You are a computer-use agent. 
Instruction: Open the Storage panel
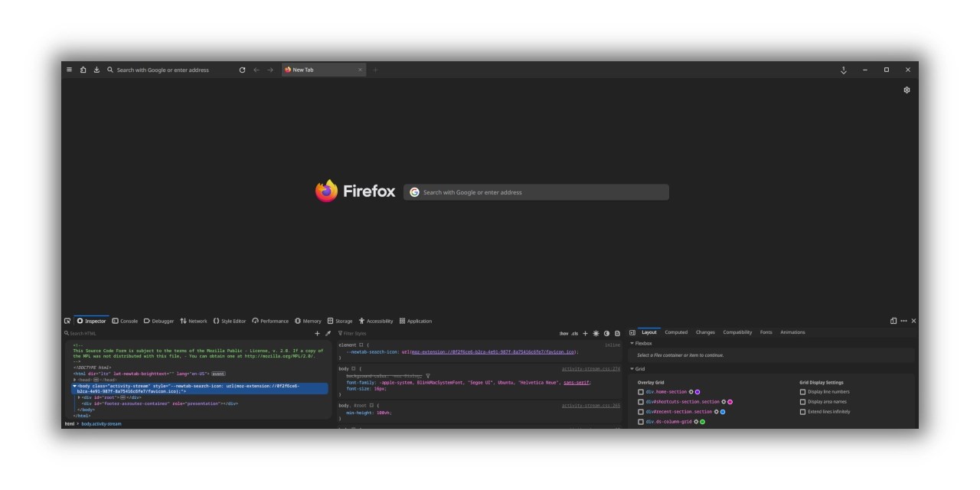tap(340, 321)
